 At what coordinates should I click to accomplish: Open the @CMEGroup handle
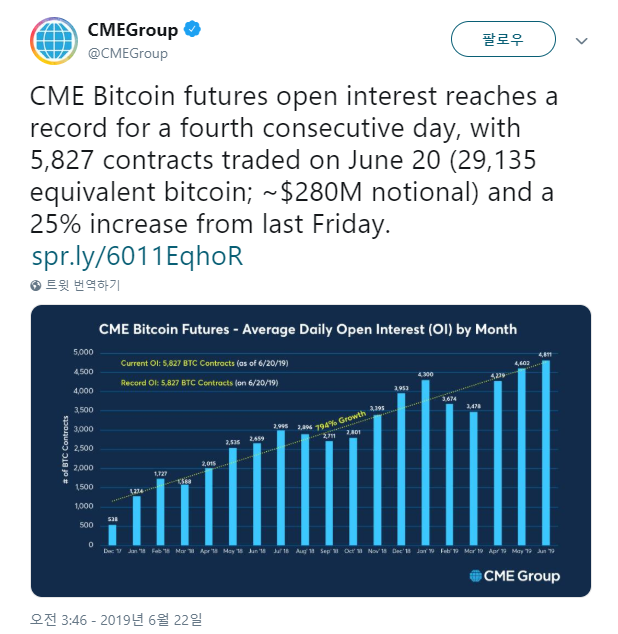coord(127,53)
